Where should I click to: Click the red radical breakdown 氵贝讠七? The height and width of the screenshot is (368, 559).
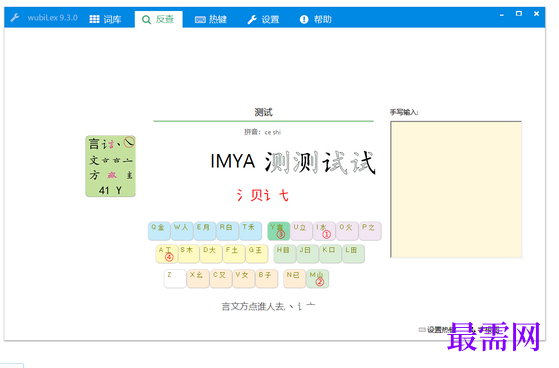click(262, 195)
